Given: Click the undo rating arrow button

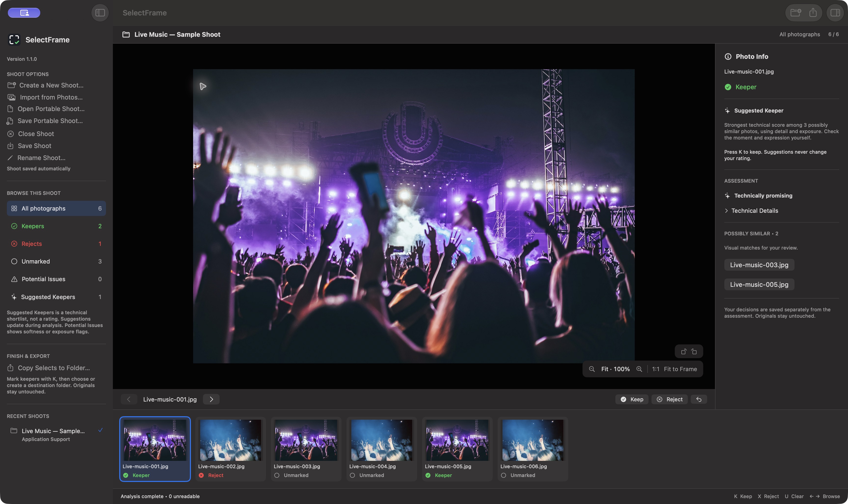Looking at the screenshot, I should [x=699, y=399].
